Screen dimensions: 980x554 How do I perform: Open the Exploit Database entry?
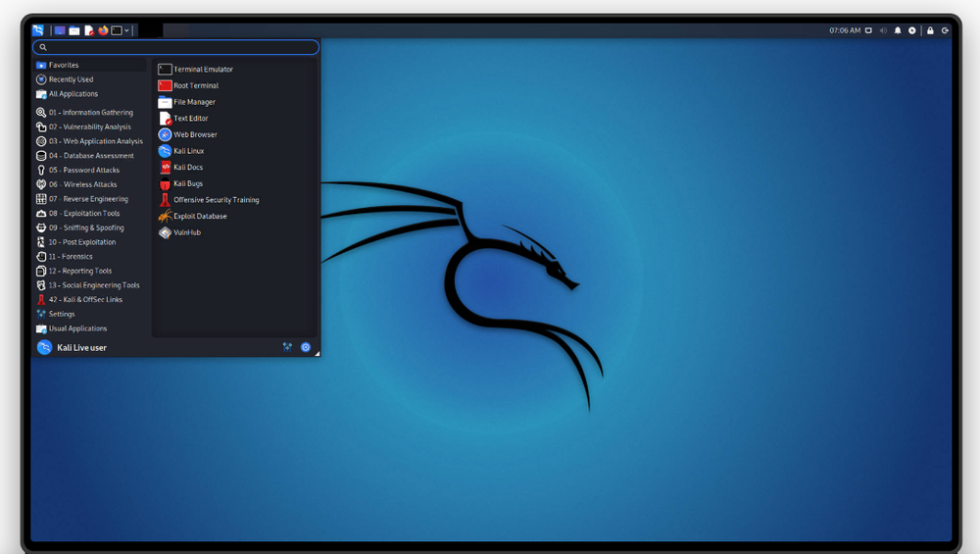tap(235, 216)
